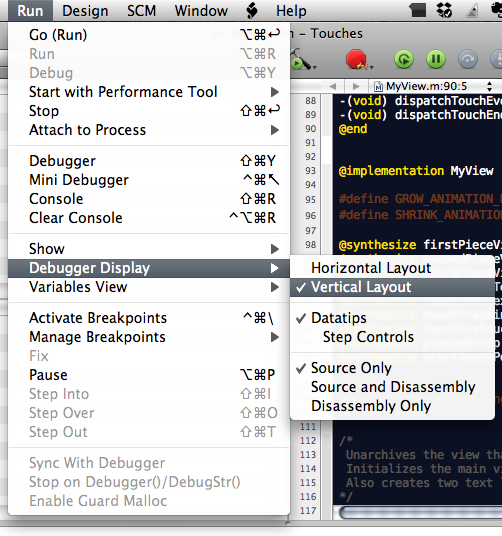The width and height of the screenshot is (502, 536).
Task: Select Mini Debugger menu item
Action: (149, 180)
